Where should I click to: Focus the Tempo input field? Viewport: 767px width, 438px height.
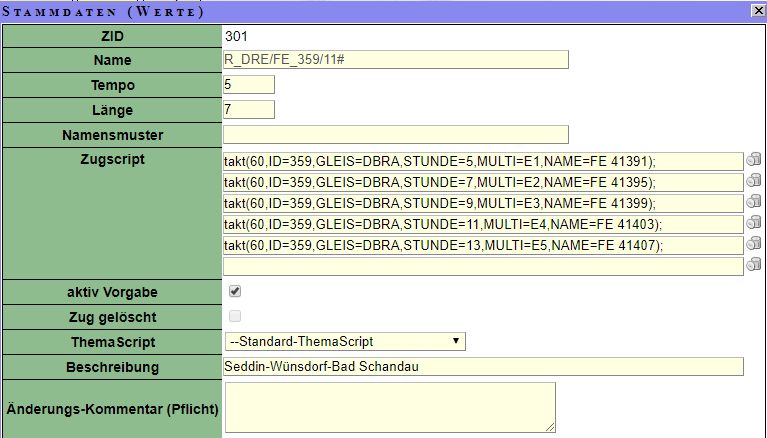[x=248, y=85]
